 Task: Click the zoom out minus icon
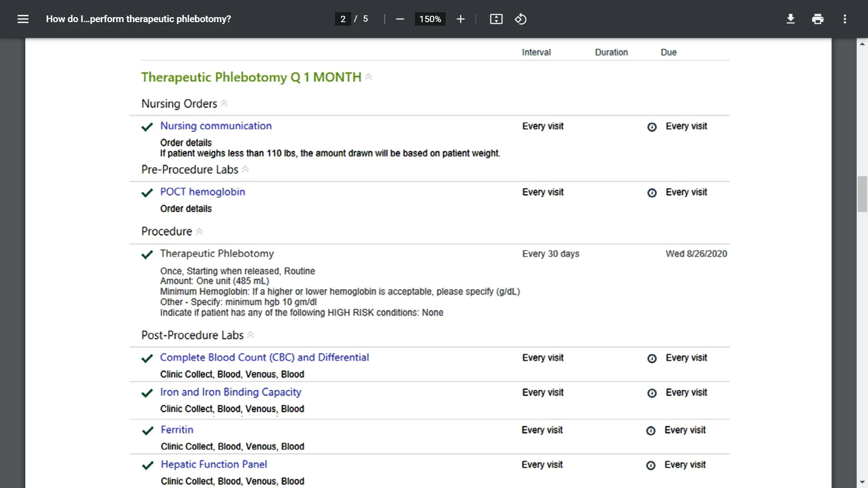[x=400, y=19]
